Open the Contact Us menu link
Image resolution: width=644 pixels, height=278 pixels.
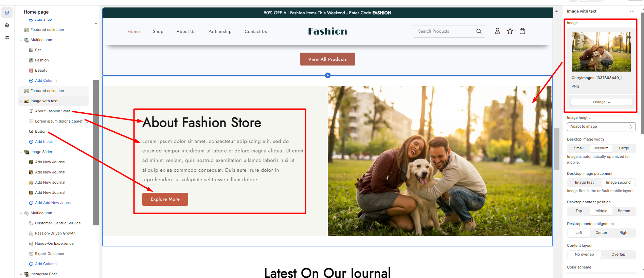256,32
